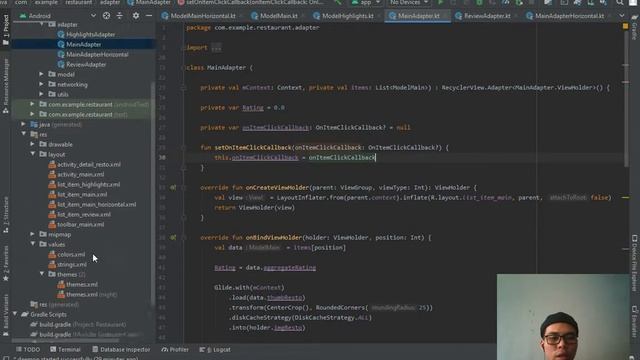Select MainAdapter class in project tree

(79, 44)
